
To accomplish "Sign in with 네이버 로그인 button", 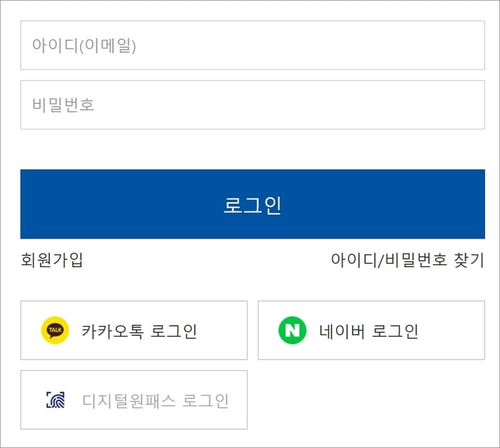I will click(x=371, y=330).
